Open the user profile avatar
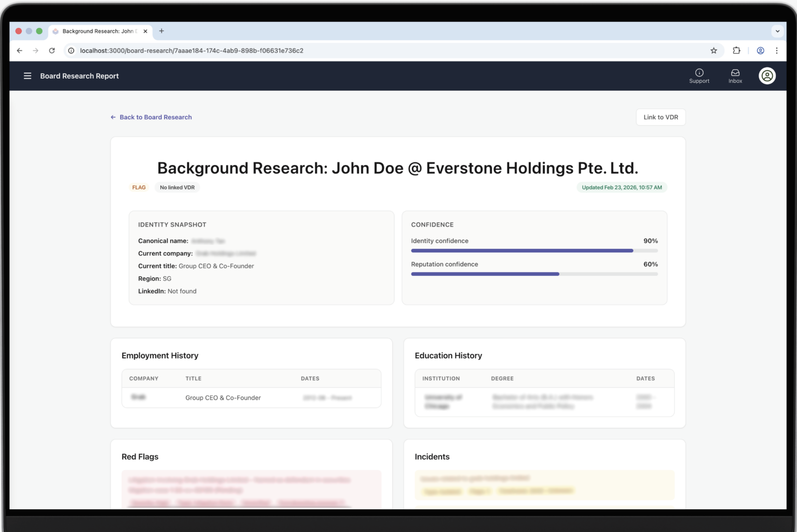Screen dimensions: 797x532 click(767, 76)
